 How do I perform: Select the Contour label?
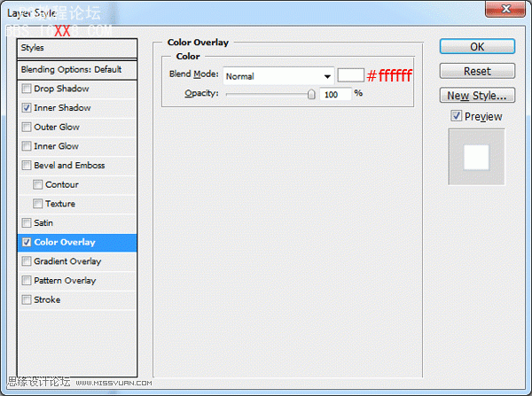click(x=62, y=184)
